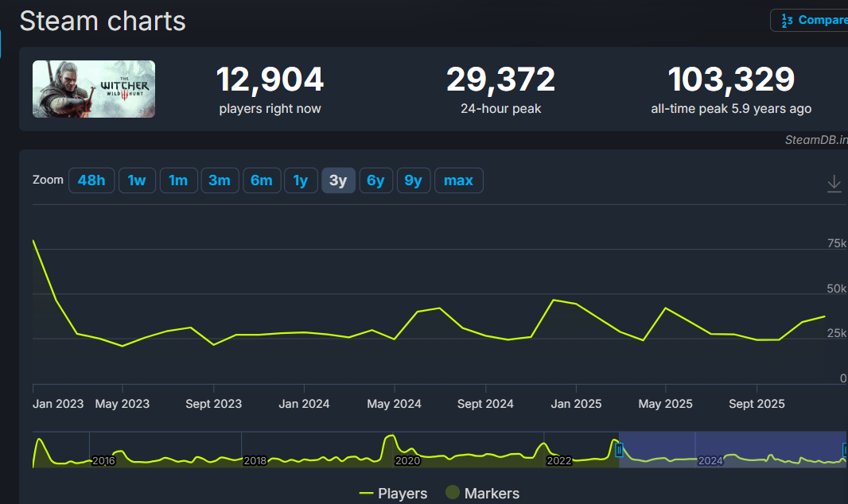Switch zoom to 9y
Screen dimensions: 848x504
point(414,180)
